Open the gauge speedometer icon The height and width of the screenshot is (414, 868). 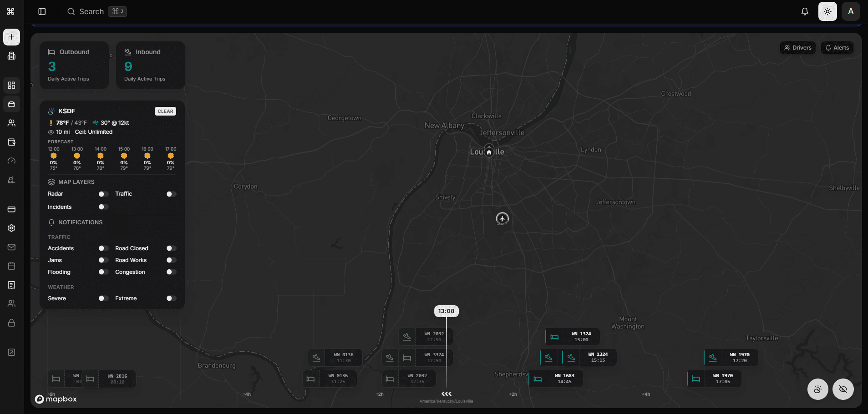[11, 161]
